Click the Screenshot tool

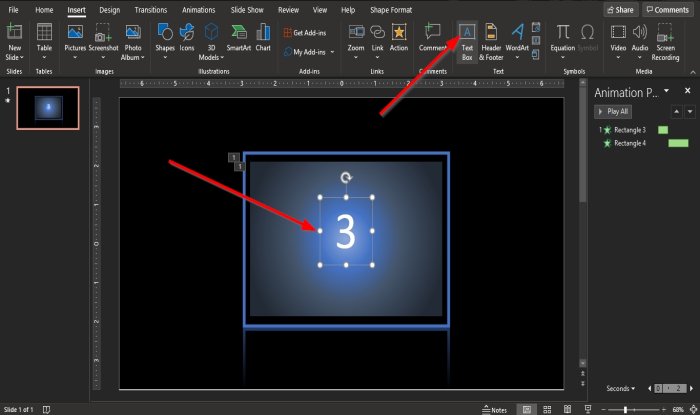tap(103, 42)
